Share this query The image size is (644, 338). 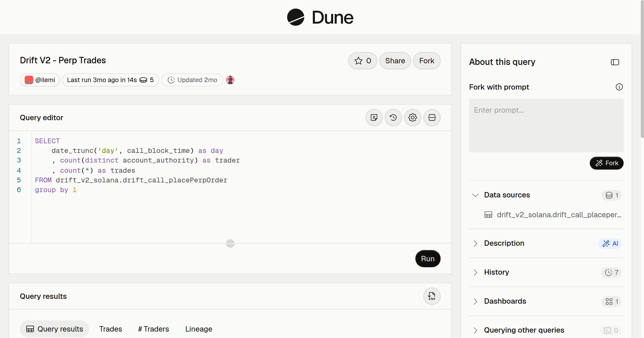click(x=395, y=61)
